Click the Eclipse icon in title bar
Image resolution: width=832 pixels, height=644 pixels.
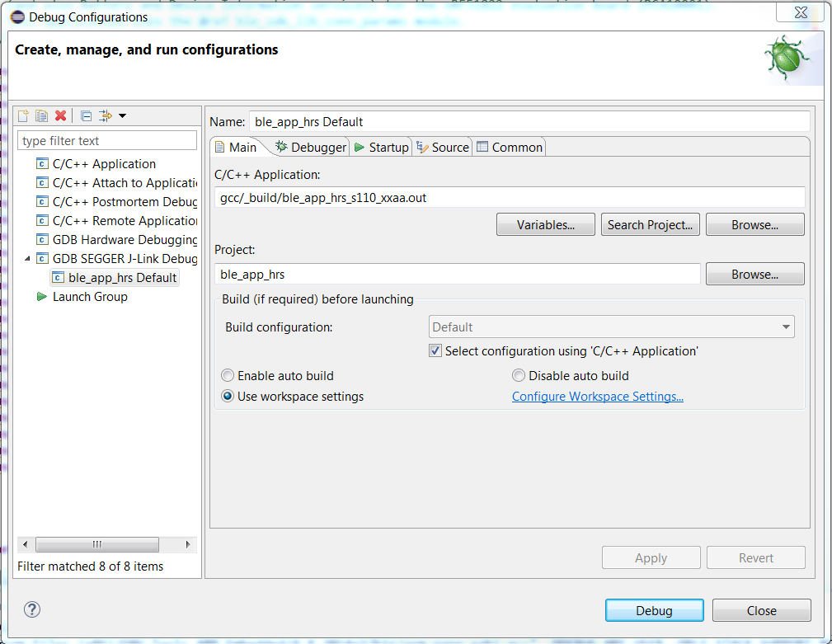point(17,17)
